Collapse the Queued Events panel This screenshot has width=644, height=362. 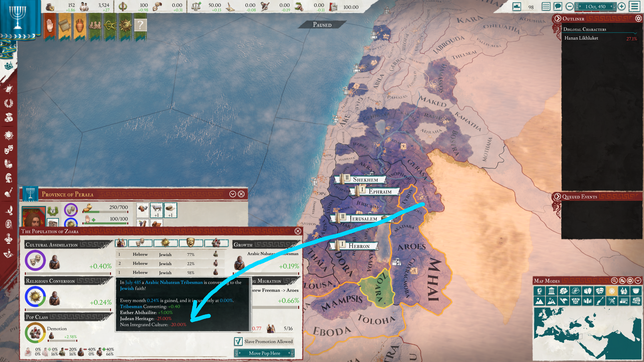point(557,196)
